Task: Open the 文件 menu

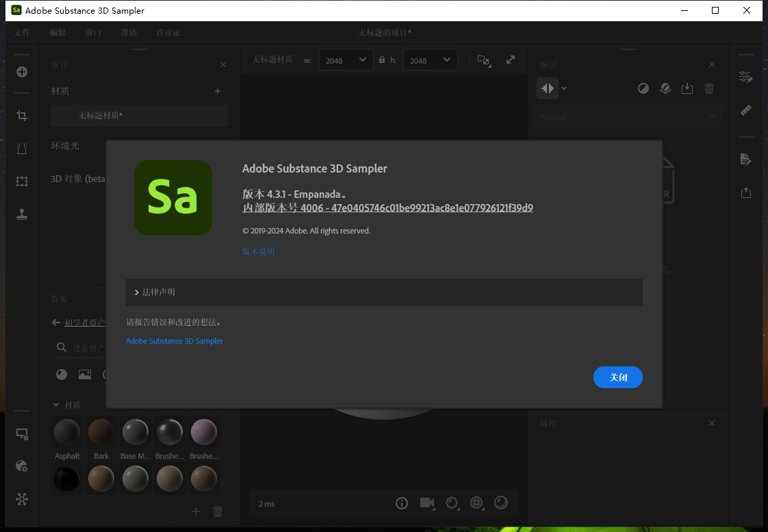Action: 22,32
